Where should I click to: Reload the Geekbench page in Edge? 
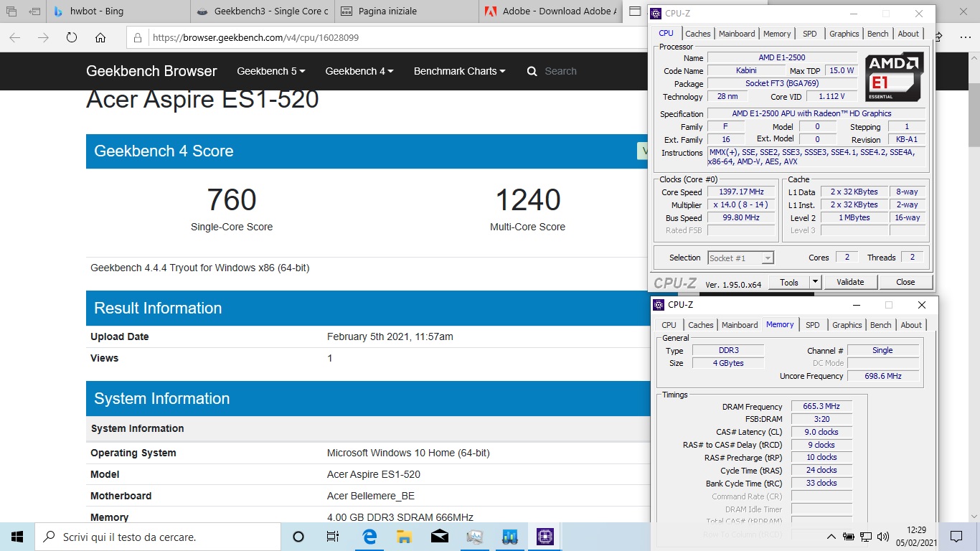coord(72,38)
